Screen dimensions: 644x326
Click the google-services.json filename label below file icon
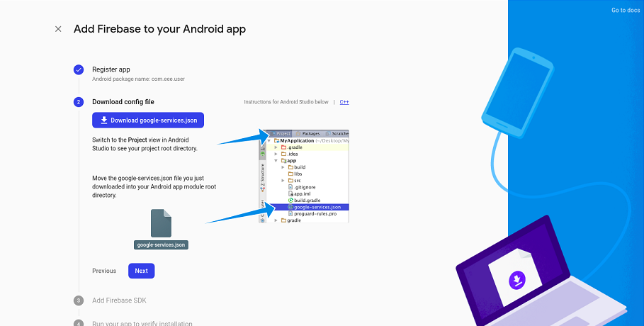161,244
